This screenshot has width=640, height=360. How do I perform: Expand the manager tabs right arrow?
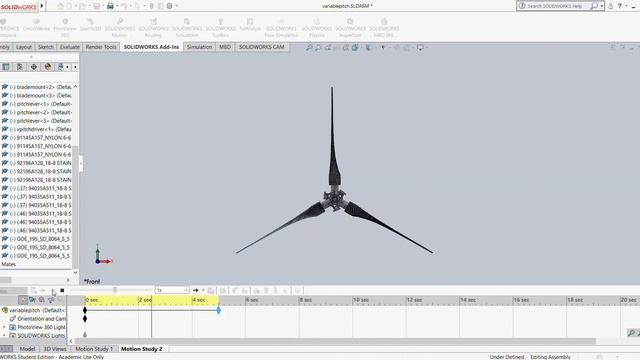point(75,67)
